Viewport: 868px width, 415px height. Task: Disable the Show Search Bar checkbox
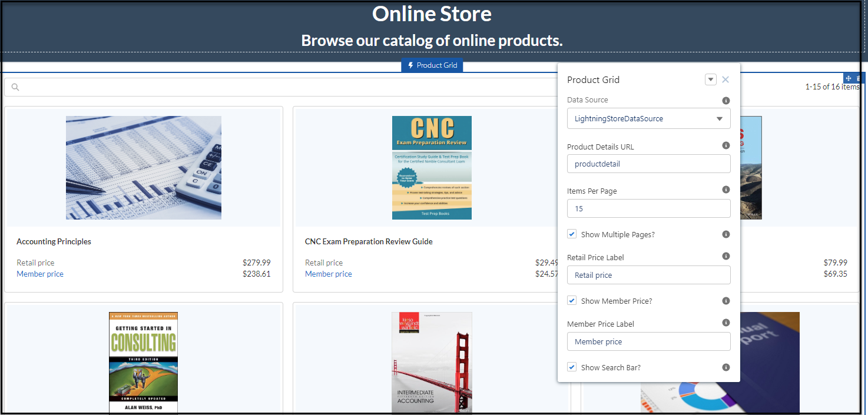click(x=572, y=367)
